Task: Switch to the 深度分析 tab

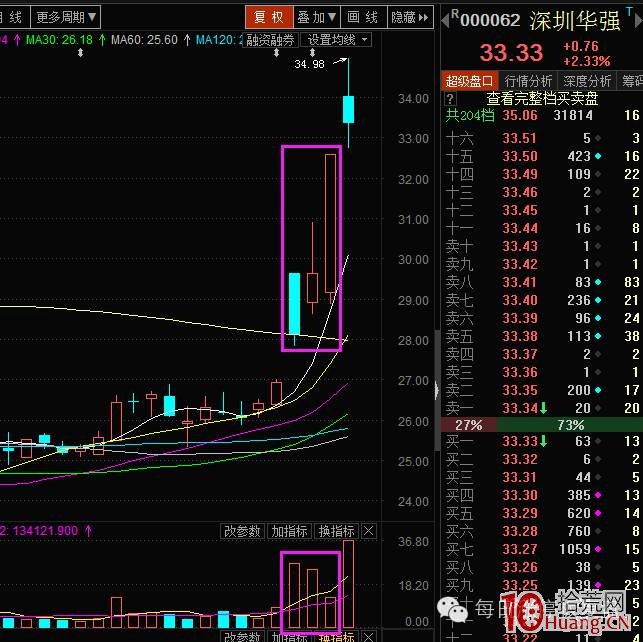Action: (x=587, y=81)
